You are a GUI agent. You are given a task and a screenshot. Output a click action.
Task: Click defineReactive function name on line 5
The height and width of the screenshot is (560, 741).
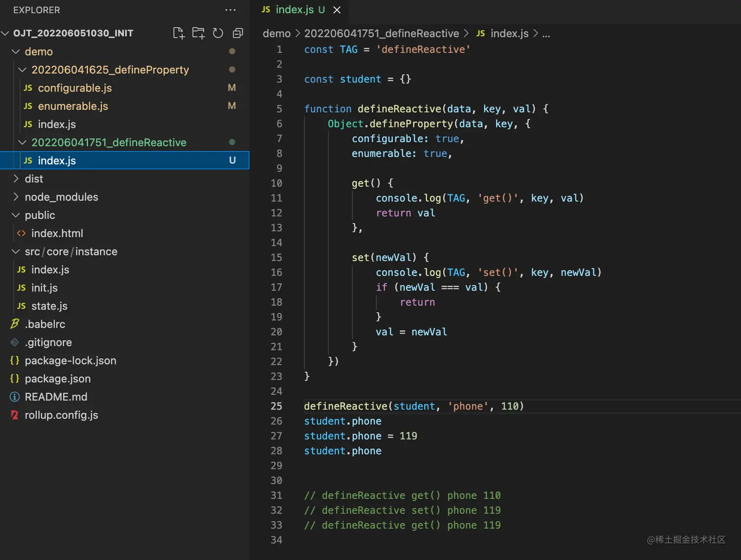pos(399,109)
